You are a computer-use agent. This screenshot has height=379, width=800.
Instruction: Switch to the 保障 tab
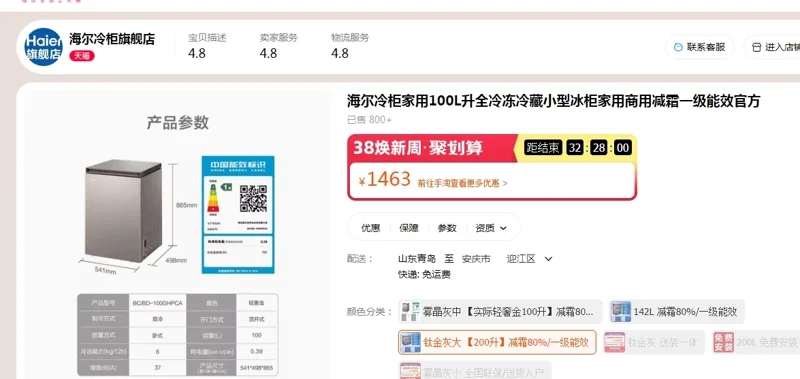409,228
